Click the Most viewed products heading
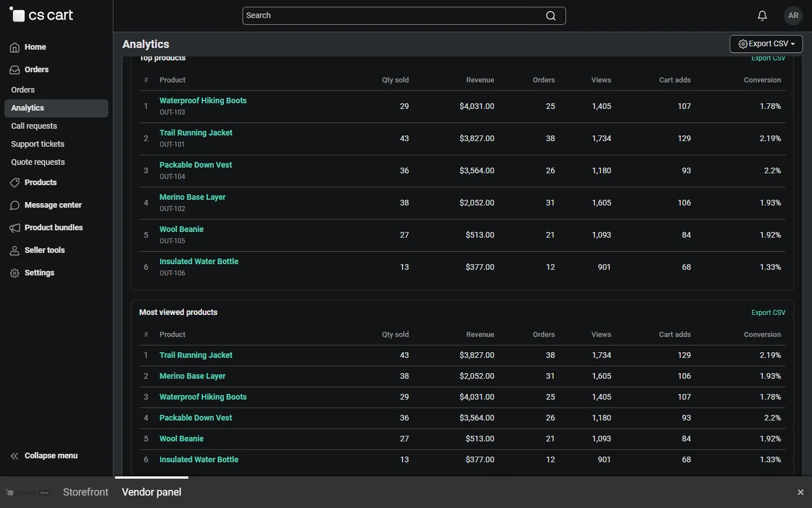This screenshot has width=812, height=508. click(x=178, y=313)
